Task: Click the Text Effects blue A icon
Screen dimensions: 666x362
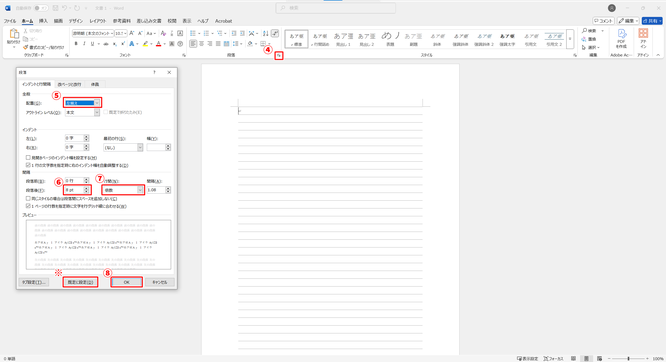Action: point(132,44)
